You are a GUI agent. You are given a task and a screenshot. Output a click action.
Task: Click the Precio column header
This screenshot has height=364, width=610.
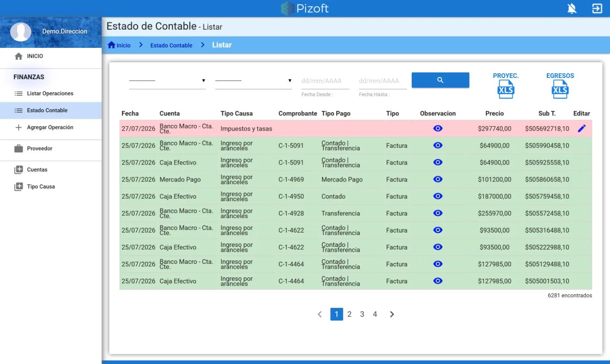(x=495, y=114)
